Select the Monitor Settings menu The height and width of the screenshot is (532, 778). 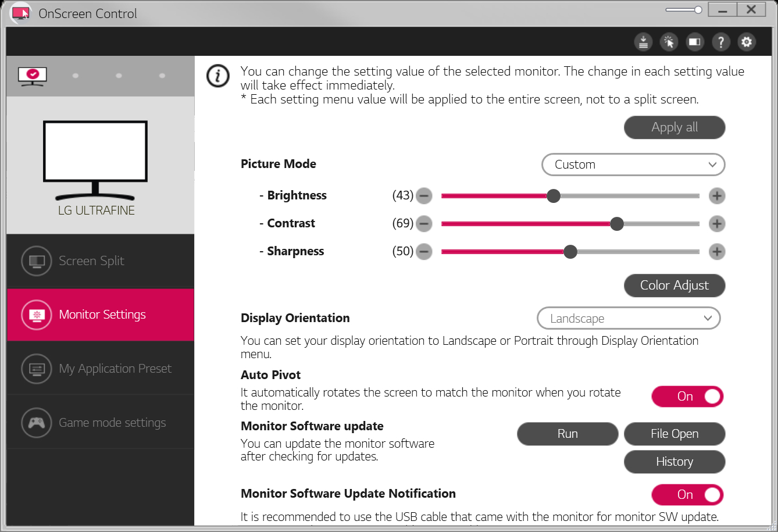pyautogui.click(x=100, y=315)
